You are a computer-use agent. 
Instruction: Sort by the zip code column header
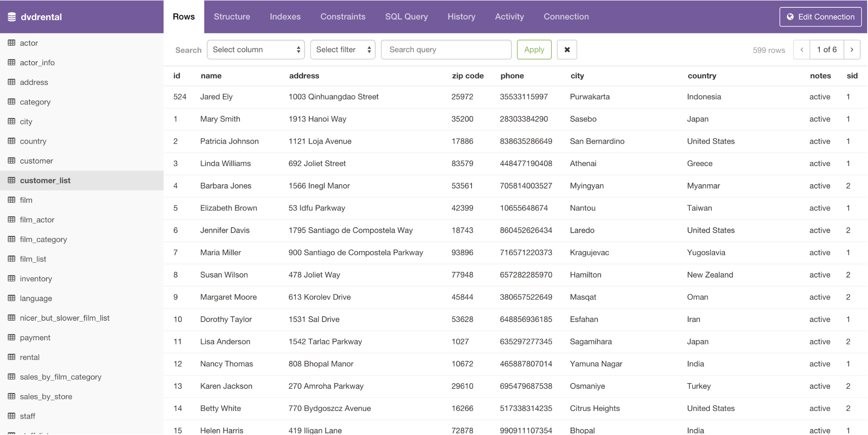pyautogui.click(x=467, y=75)
